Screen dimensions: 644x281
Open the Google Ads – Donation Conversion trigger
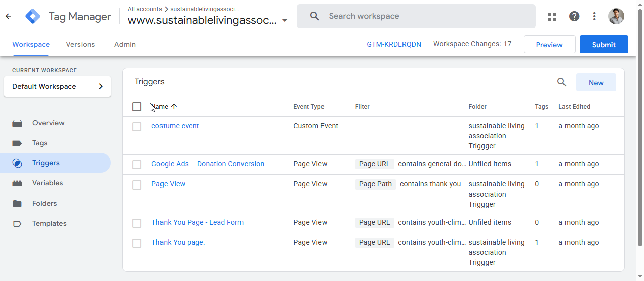(x=207, y=164)
